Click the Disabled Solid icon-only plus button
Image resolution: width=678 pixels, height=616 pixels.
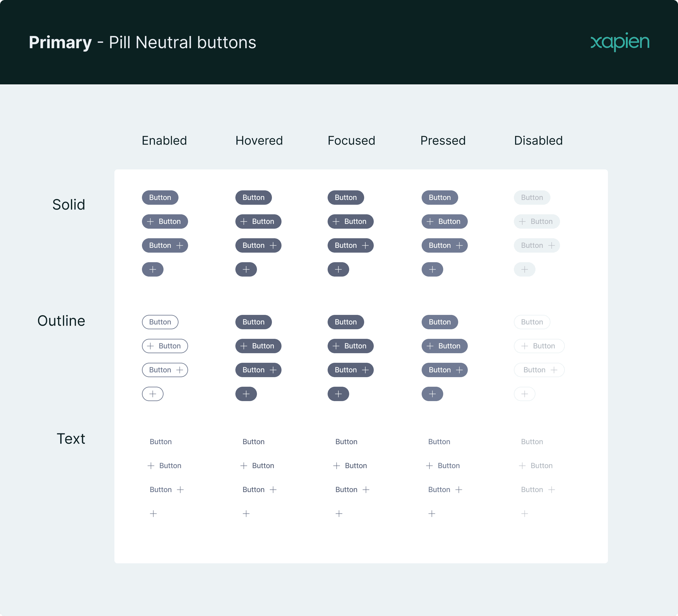(x=524, y=269)
